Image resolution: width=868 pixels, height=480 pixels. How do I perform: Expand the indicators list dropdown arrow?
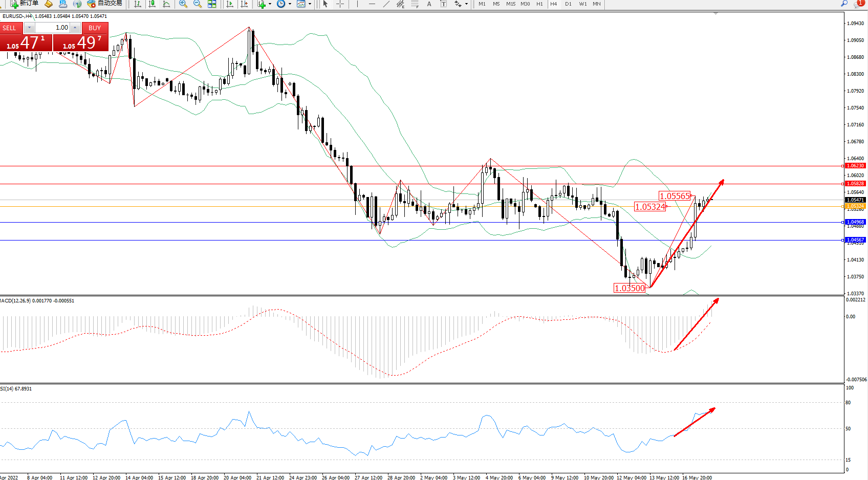click(x=270, y=4)
